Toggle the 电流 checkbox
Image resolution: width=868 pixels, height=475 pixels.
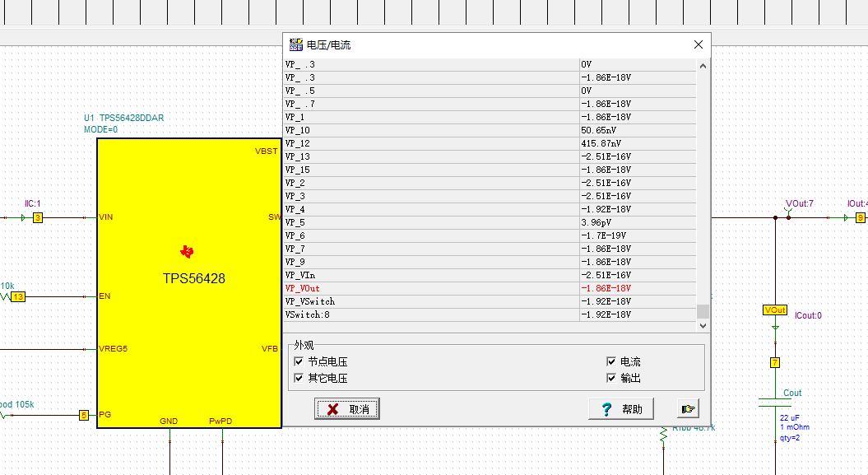coord(611,361)
